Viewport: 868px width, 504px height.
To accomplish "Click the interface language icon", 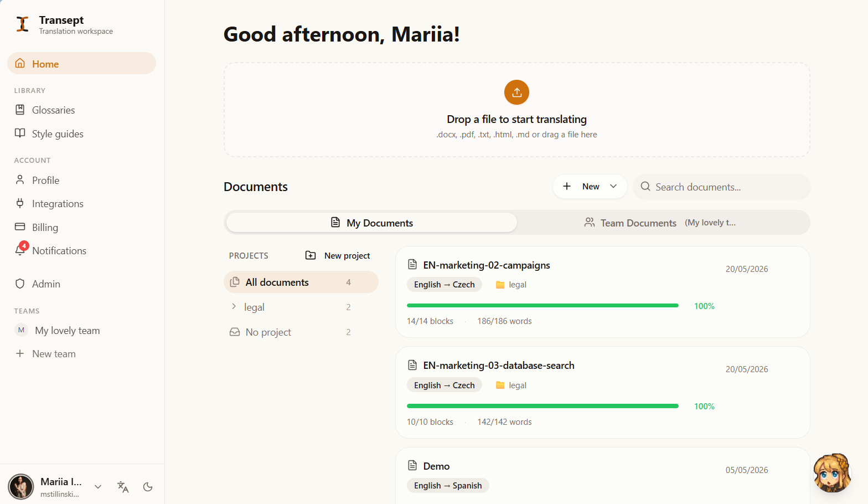I will (123, 487).
